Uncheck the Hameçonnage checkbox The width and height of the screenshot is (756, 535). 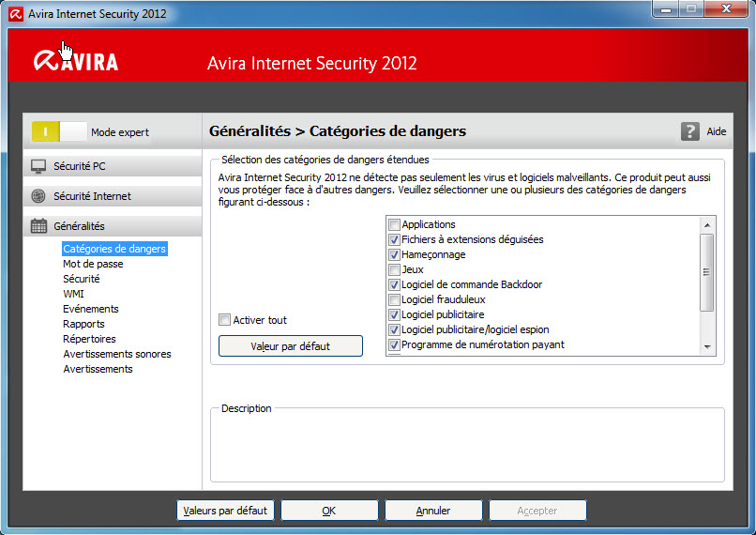pos(394,254)
